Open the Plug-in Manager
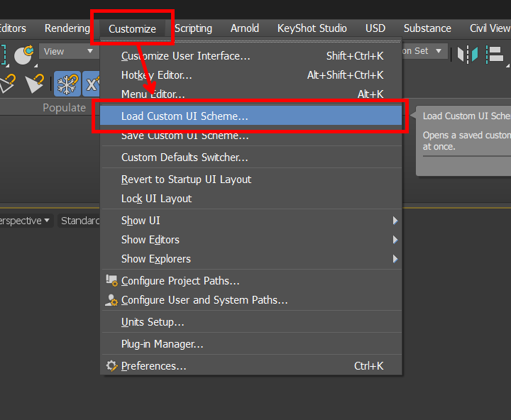511x420 pixels. coord(251,344)
